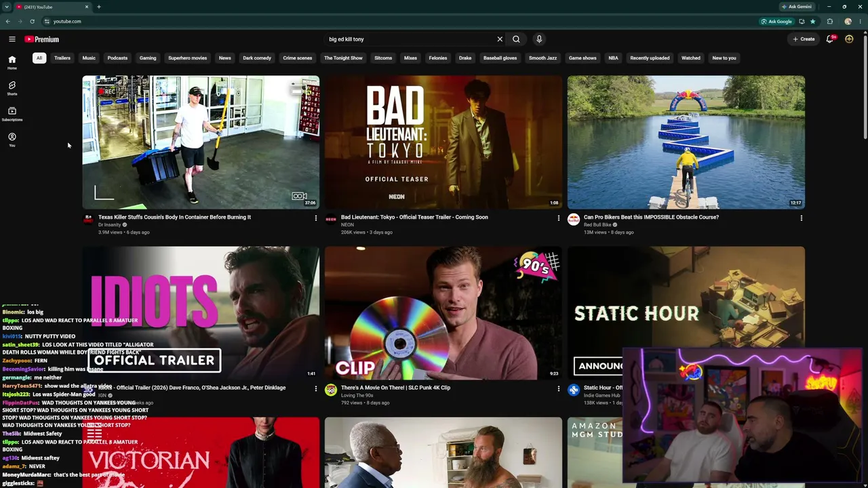Click the Create button
The image size is (868, 488).
pyautogui.click(x=804, y=39)
